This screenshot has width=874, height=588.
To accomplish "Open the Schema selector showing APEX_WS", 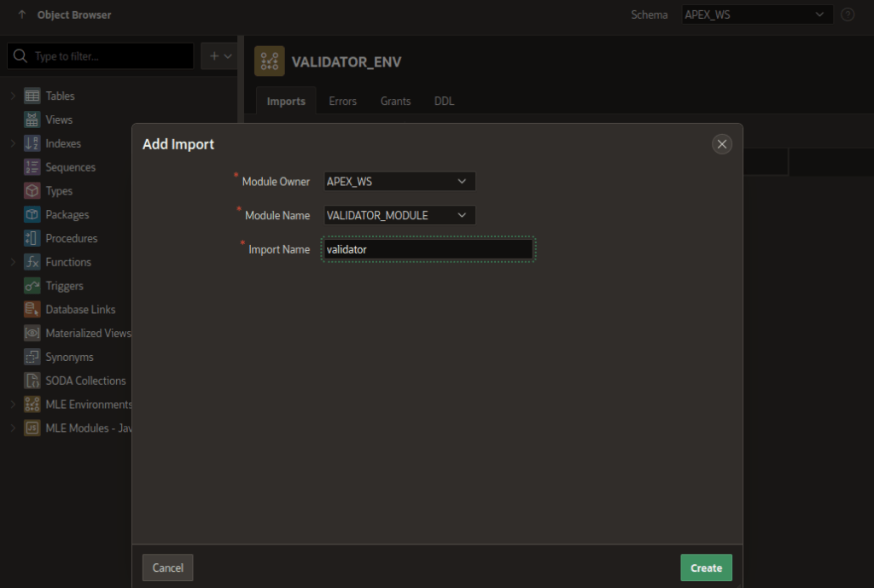I will 756,15.
